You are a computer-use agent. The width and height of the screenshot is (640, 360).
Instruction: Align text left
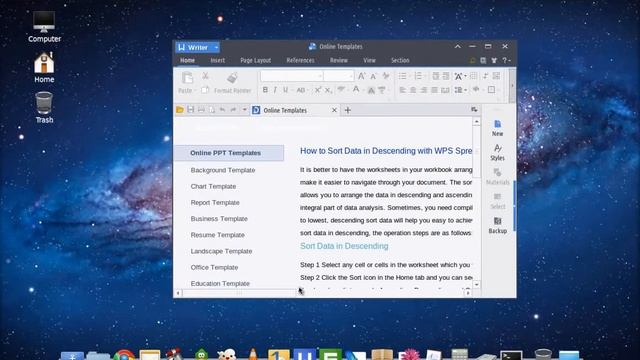402,90
